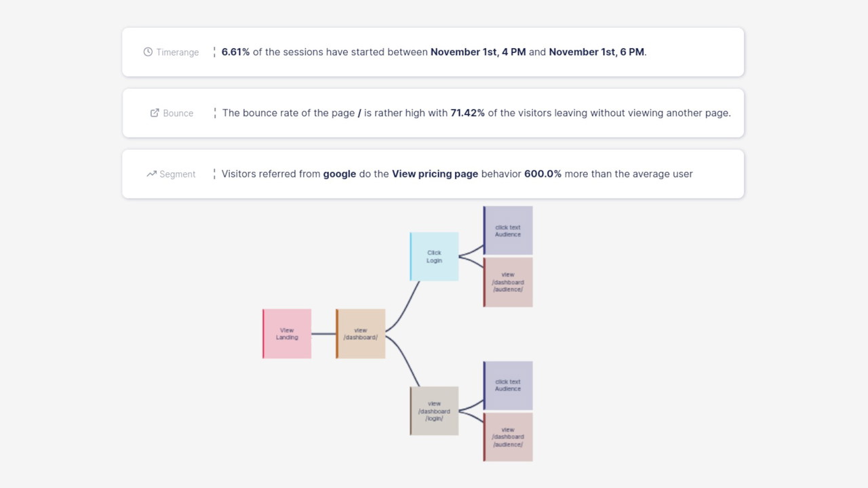Select the blue "Click Login" node
This screenshot has height=488, width=868.
pos(434,256)
